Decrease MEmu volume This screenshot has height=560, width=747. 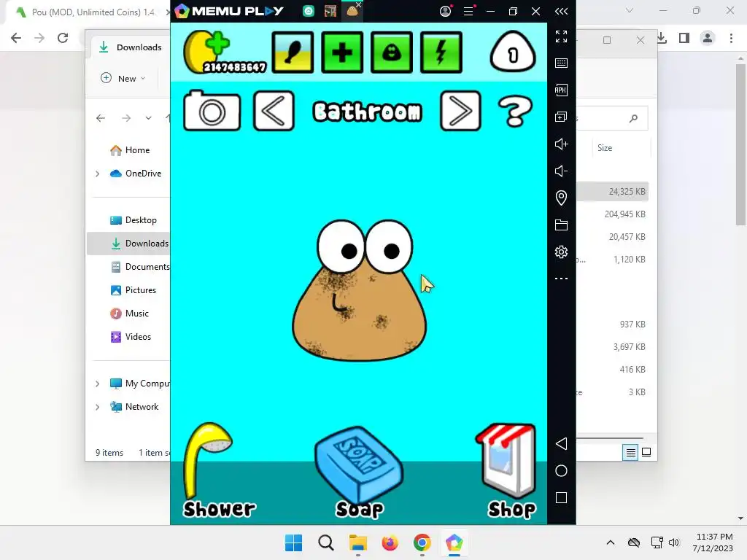tap(561, 171)
